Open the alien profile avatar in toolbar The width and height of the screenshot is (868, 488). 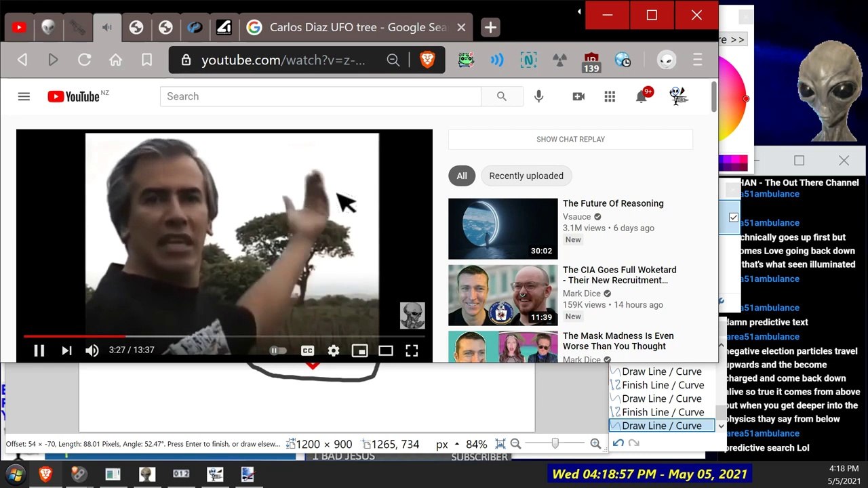(667, 60)
